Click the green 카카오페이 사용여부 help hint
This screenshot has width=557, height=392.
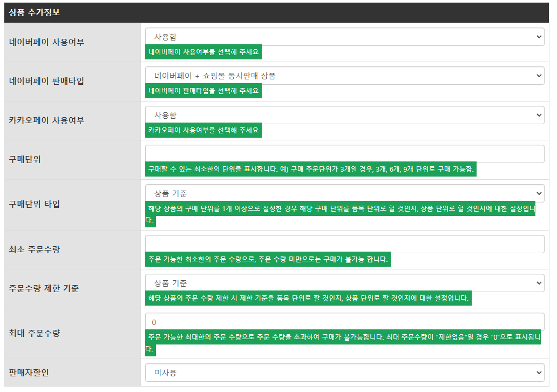pyautogui.click(x=203, y=130)
